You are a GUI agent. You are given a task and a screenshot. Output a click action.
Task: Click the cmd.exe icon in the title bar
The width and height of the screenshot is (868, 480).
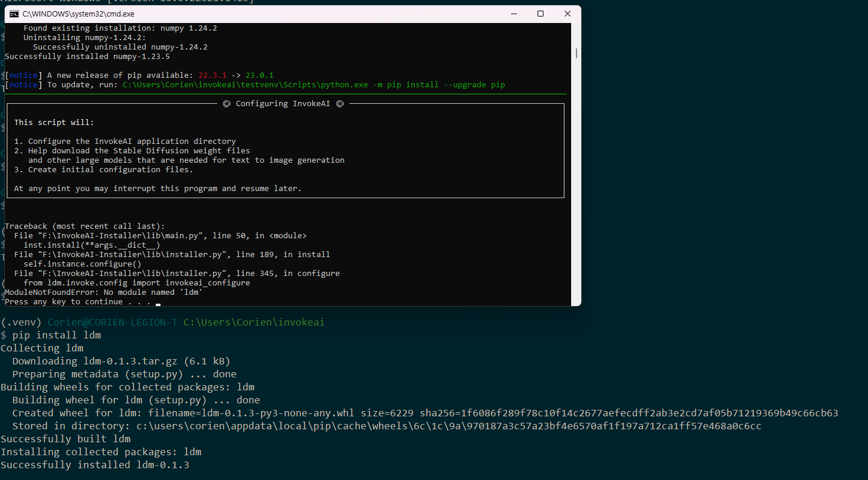point(13,13)
